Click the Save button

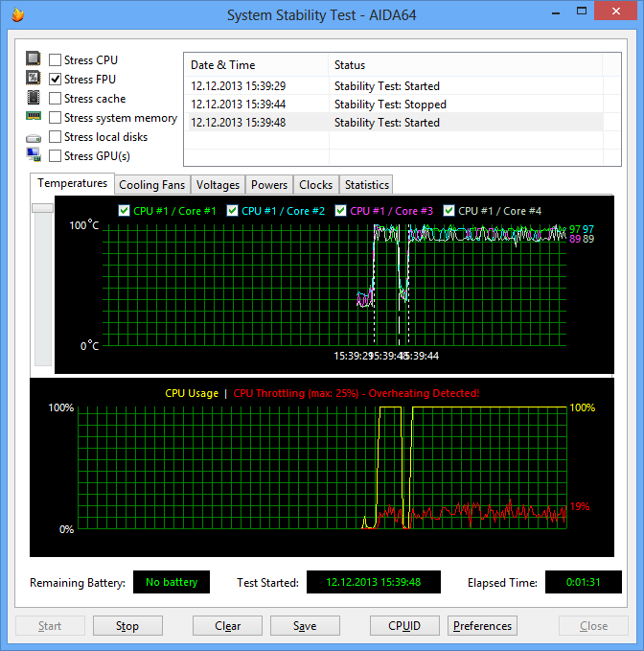[x=305, y=625]
